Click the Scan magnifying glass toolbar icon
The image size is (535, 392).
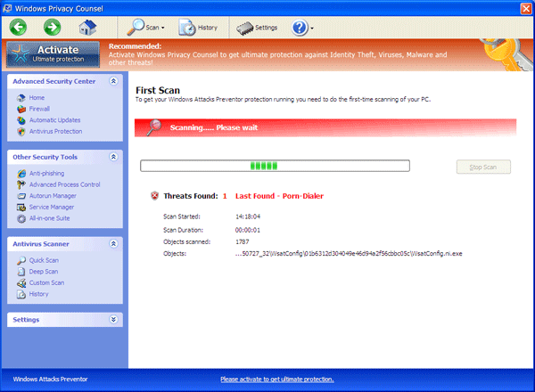(x=136, y=28)
